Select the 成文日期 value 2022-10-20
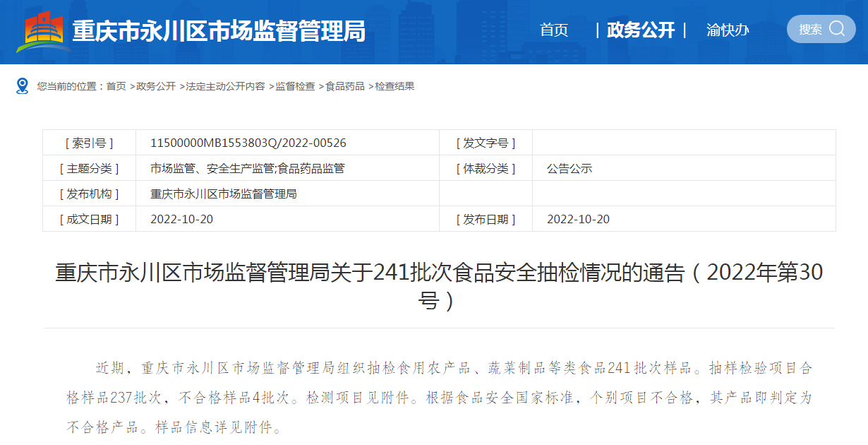Viewport: 868px width, 445px height. [x=182, y=219]
